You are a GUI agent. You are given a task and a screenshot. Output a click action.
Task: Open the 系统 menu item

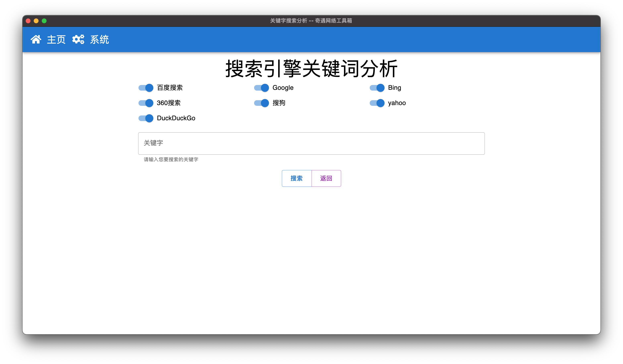99,39
